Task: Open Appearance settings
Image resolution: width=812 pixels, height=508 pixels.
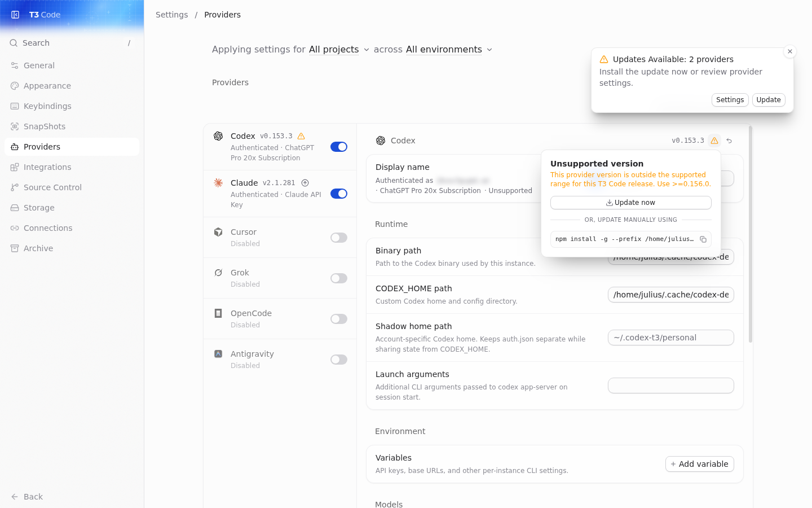Action: [72, 86]
